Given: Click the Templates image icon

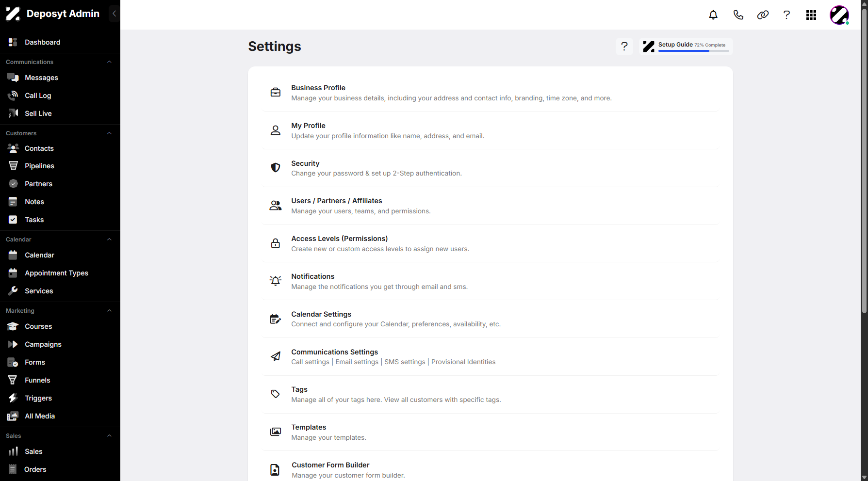Looking at the screenshot, I should pyautogui.click(x=276, y=432).
